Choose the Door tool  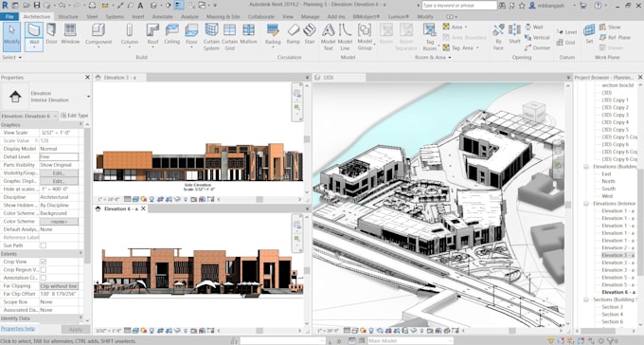point(51,34)
